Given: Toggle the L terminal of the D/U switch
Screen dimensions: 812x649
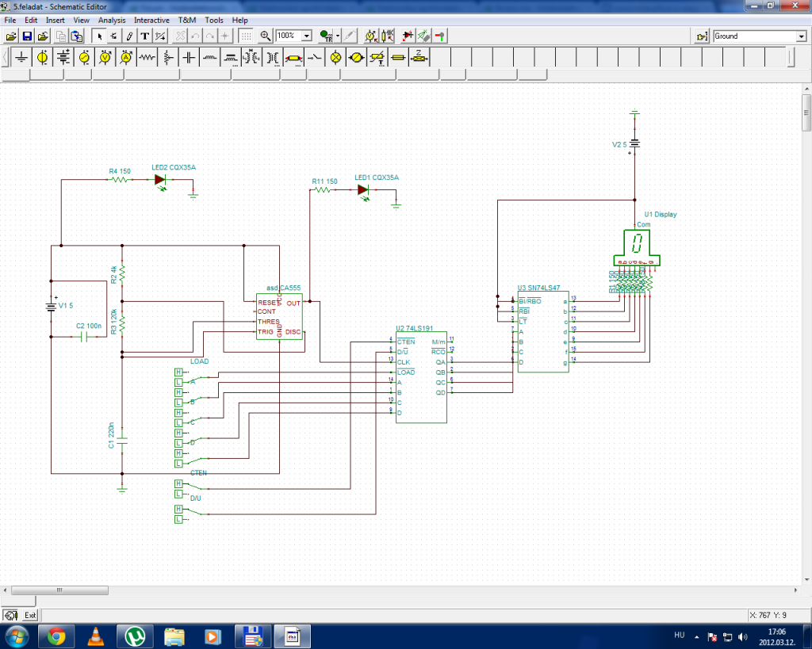Looking at the screenshot, I should pos(178,519).
